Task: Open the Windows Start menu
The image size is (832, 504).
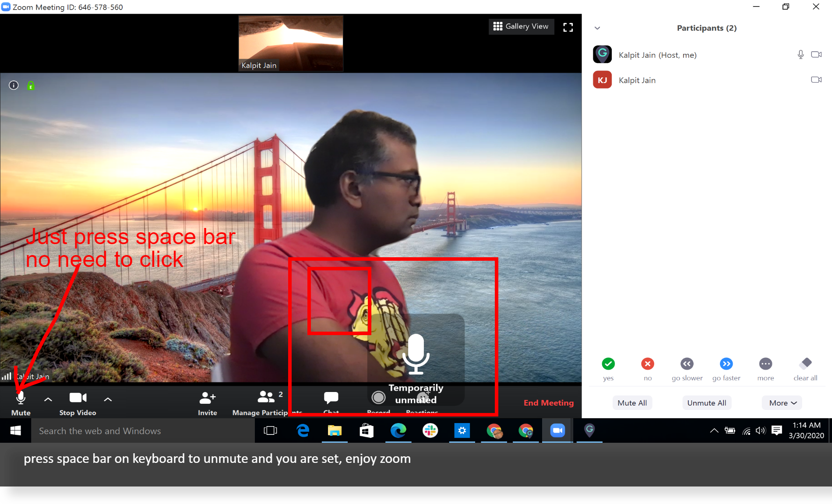Action: (15, 430)
